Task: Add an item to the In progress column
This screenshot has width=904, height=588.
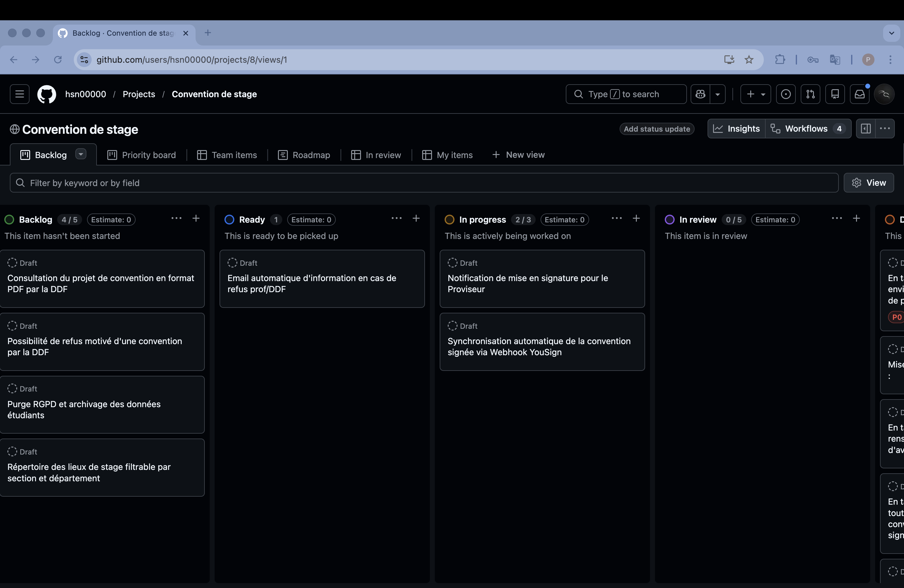Action: pyautogui.click(x=636, y=218)
